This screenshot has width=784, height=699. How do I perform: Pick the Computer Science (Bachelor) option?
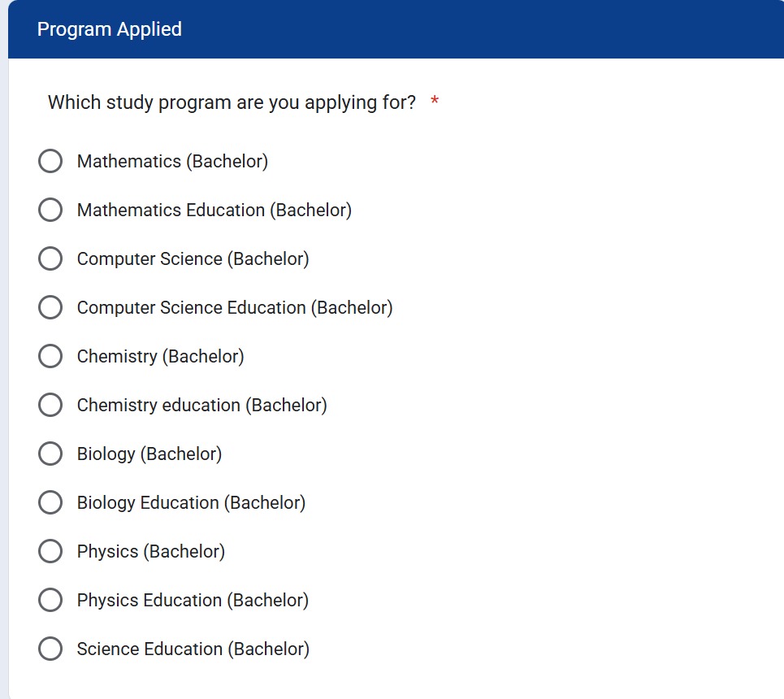click(x=50, y=258)
